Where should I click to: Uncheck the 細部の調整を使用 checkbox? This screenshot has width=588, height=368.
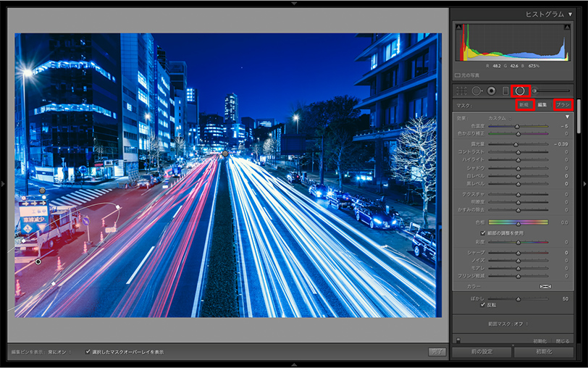pos(484,233)
